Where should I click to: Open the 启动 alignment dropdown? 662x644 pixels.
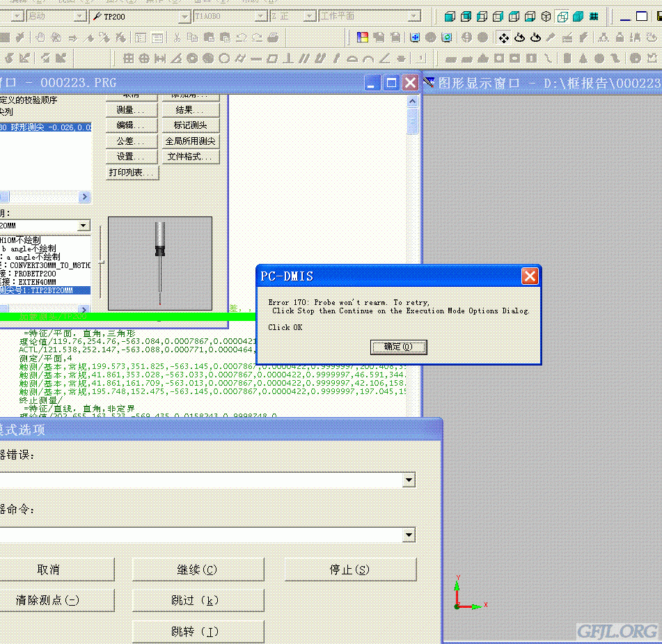[x=80, y=17]
